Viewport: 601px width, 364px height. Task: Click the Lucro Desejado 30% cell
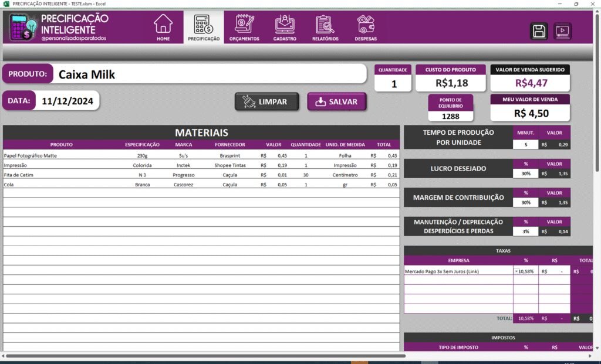(x=526, y=174)
